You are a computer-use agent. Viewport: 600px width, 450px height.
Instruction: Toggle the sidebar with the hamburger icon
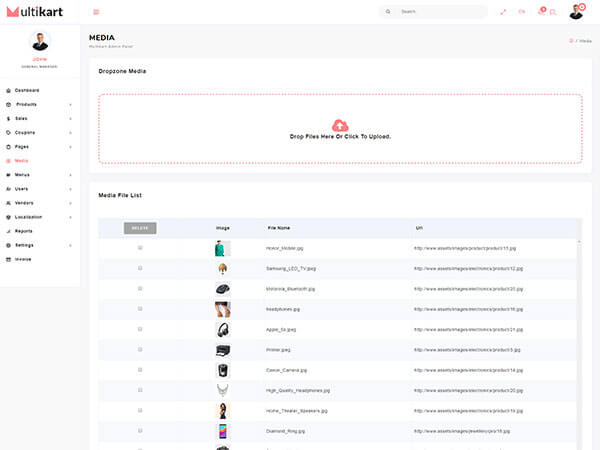[96, 12]
